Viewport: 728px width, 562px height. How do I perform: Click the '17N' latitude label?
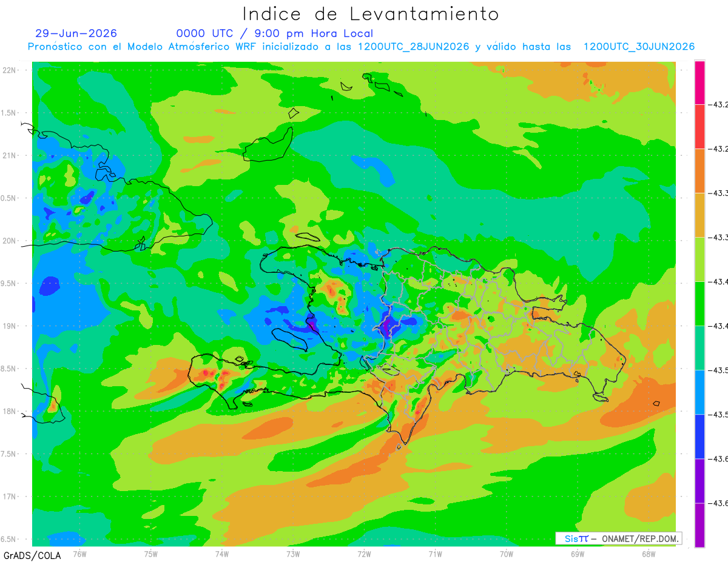9,497
